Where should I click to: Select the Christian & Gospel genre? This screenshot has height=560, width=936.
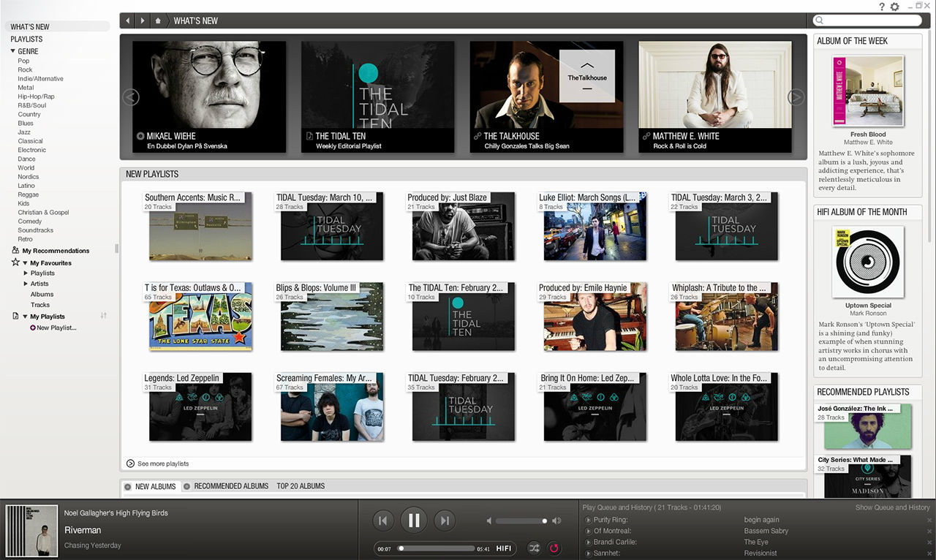pos(44,212)
